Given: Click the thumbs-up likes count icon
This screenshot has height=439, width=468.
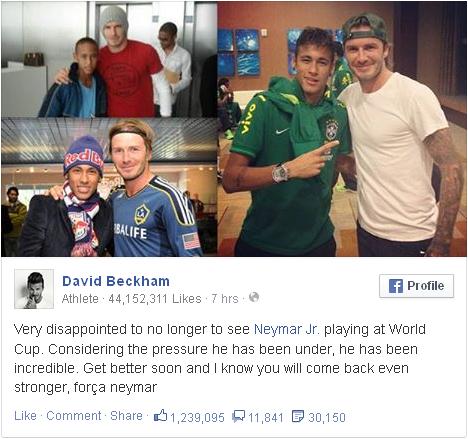Looking at the screenshot, I should click(x=160, y=416).
